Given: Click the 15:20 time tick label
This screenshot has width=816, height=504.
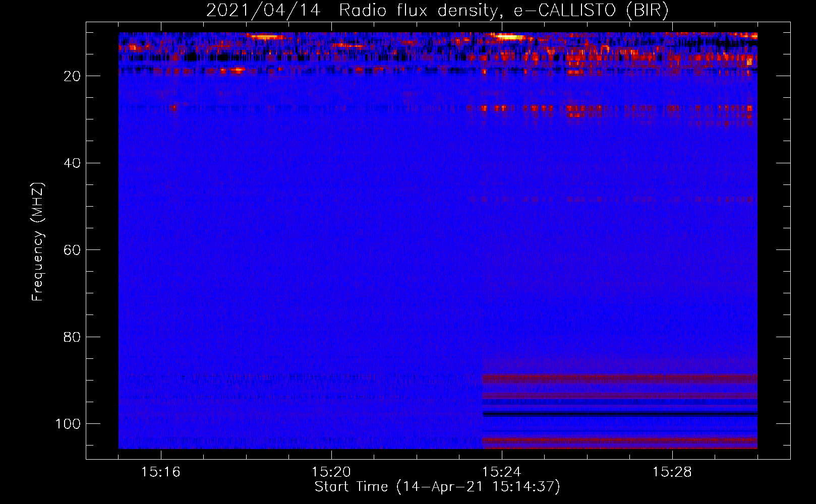Looking at the screenshot, I should pos(331,472).
